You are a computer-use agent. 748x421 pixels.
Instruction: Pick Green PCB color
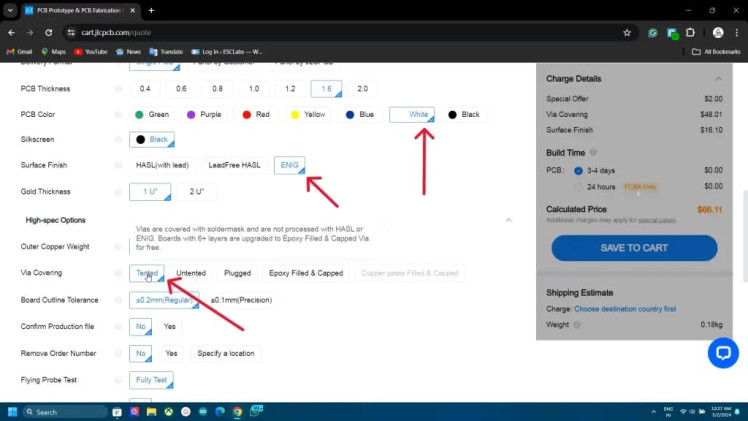coord(152,114)
